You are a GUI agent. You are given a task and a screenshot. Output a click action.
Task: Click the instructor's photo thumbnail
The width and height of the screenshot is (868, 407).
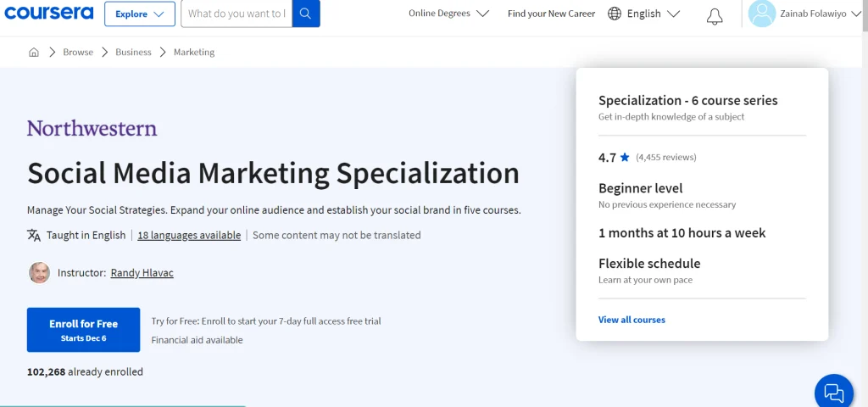39,272
